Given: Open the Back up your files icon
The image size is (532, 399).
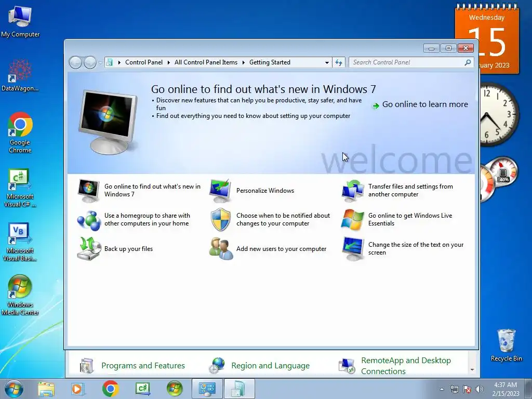Looking at the screenshot, I should point(89,249).
